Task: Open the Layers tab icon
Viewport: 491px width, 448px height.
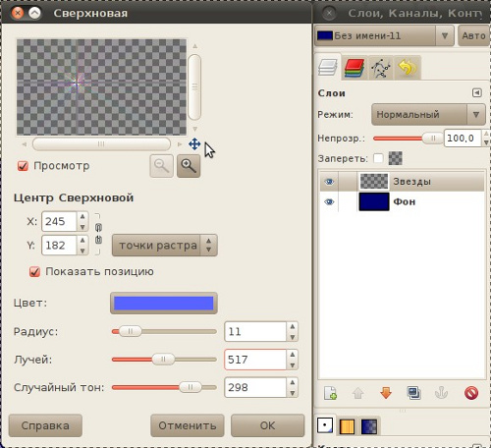Action: (x=328, y=67)
